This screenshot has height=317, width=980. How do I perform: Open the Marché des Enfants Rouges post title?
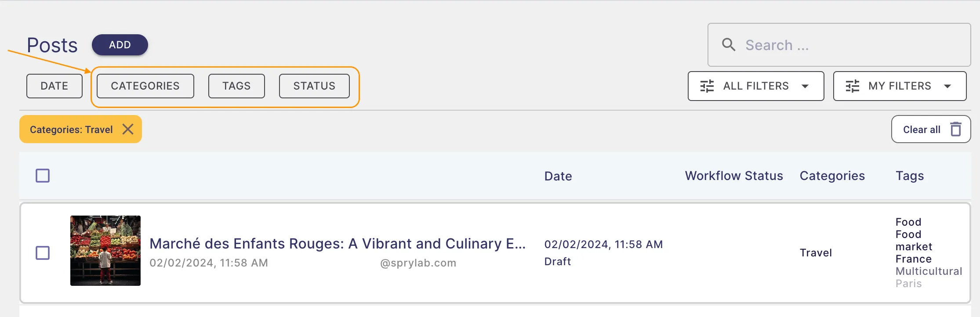point(338,243)
